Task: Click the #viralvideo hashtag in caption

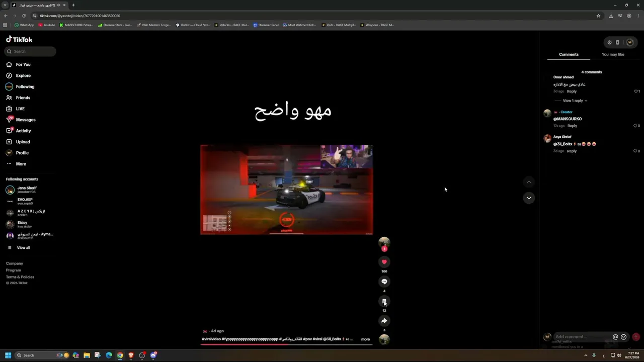Action: (x=211, y=339)
